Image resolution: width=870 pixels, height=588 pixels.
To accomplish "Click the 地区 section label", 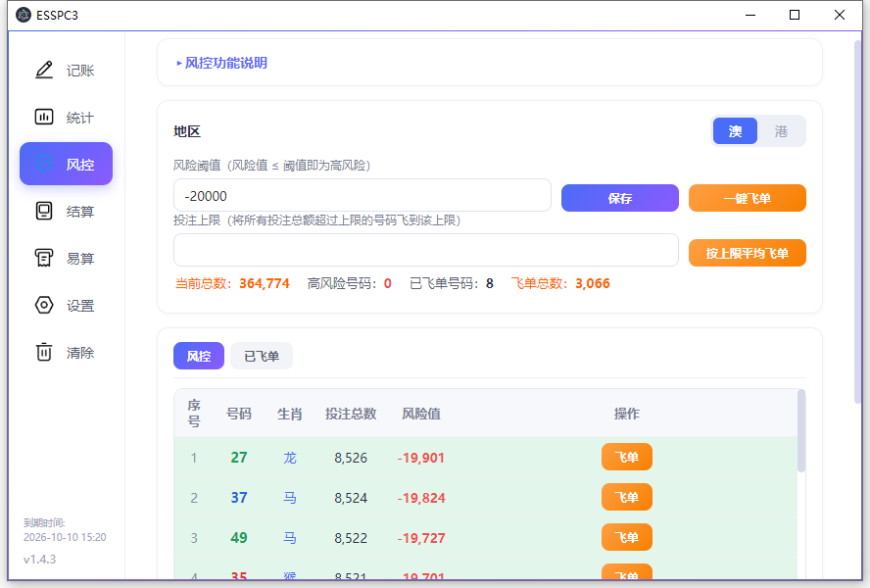I will [x=186, y=131].
